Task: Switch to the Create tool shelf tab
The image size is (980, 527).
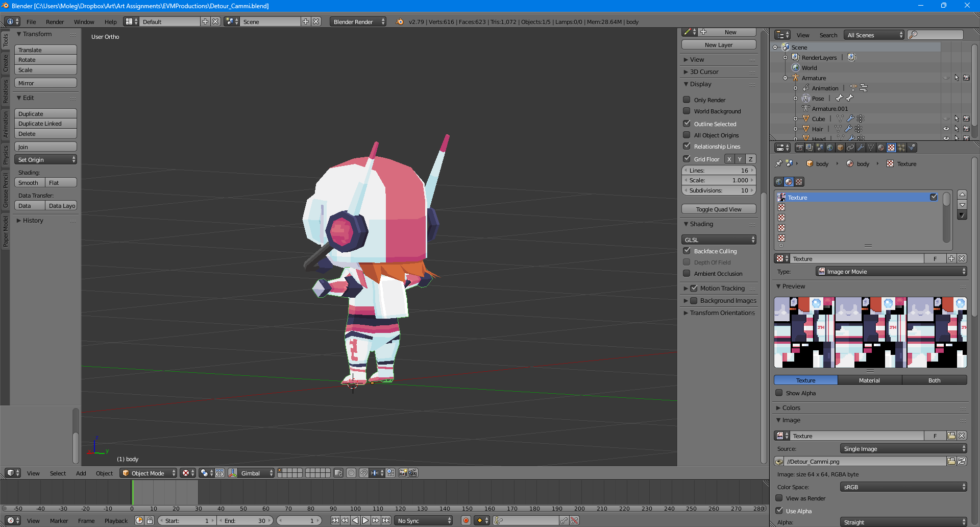Action: 5,63
